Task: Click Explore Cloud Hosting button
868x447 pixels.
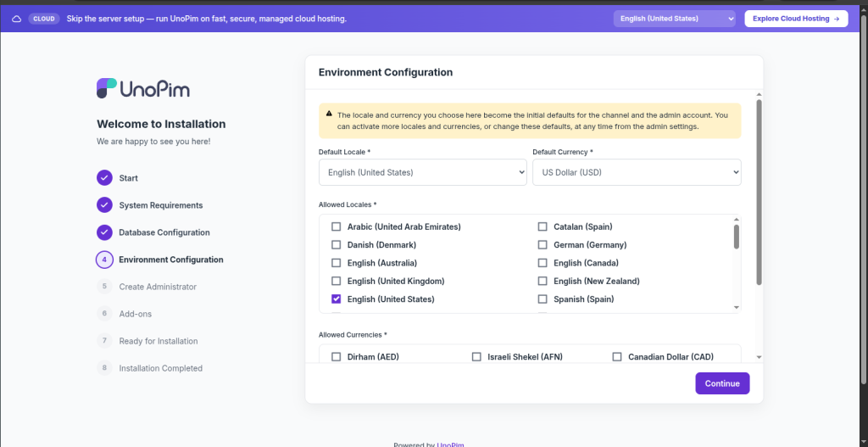Action: (x=796, y=19)
